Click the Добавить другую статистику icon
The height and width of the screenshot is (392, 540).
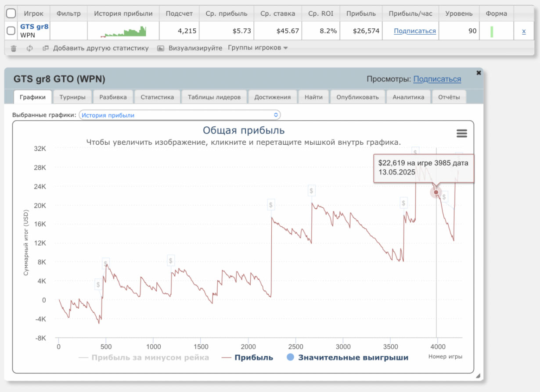click(45, 48)
